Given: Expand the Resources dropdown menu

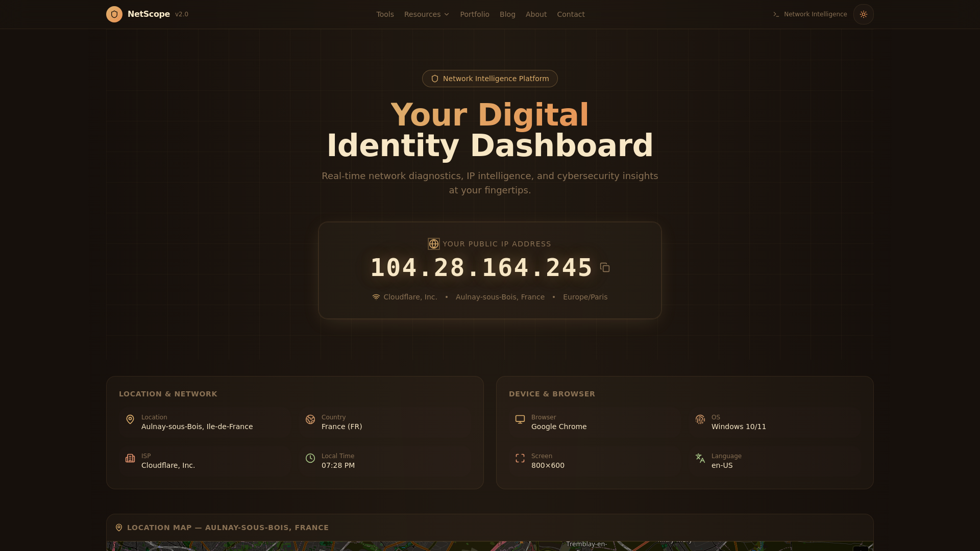Looking at the screenshot, I should pos(427,14).
